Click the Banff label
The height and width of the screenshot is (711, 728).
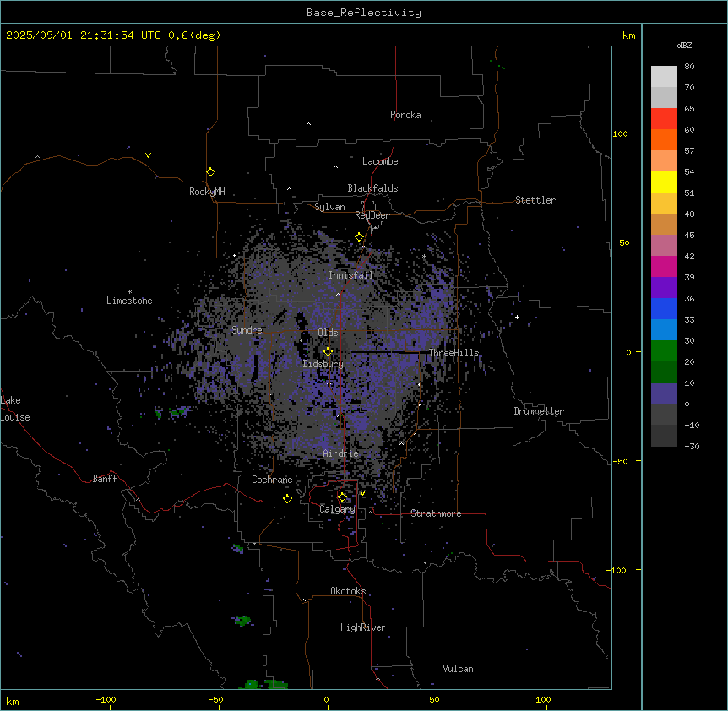105,479
